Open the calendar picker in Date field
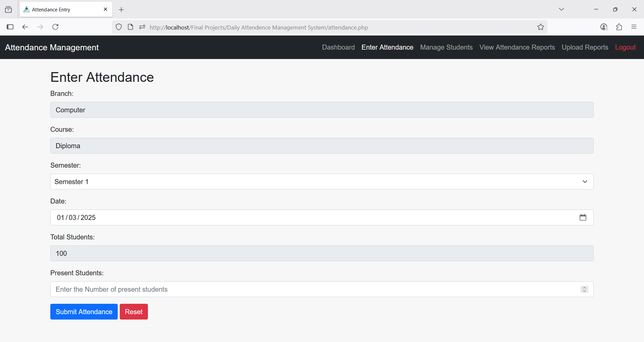The image size is (644, 342). coord(583,218)
